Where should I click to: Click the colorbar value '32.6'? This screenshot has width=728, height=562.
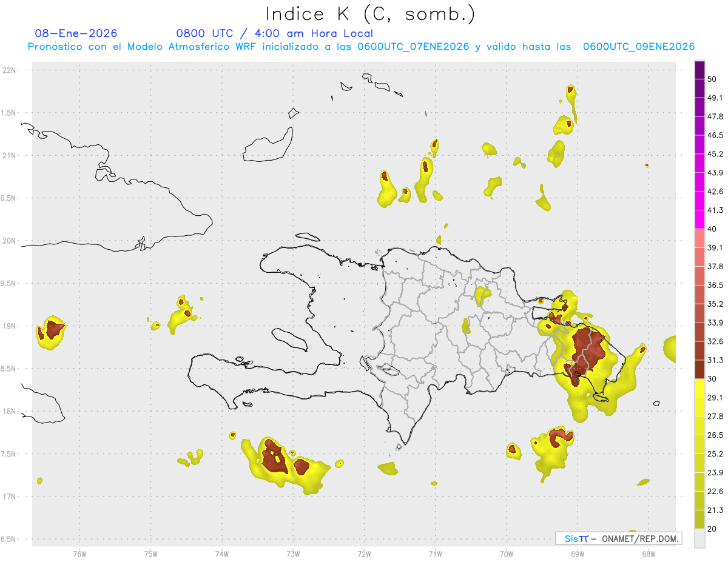pos(715,341)
